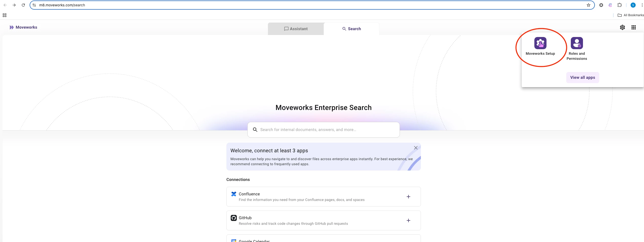Open the All Bookmarks folder
The image size is (644, 242).
click(631, 15)
